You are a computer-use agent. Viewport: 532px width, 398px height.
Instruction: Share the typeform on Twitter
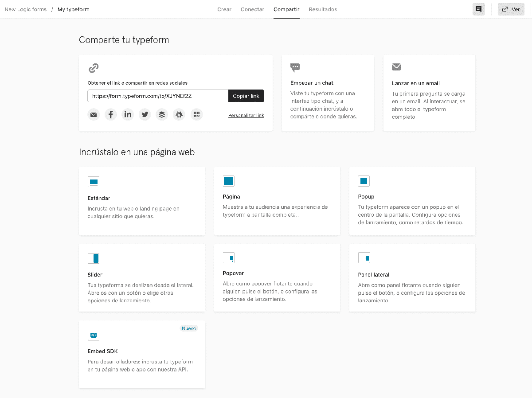click(x=145, y=114)
